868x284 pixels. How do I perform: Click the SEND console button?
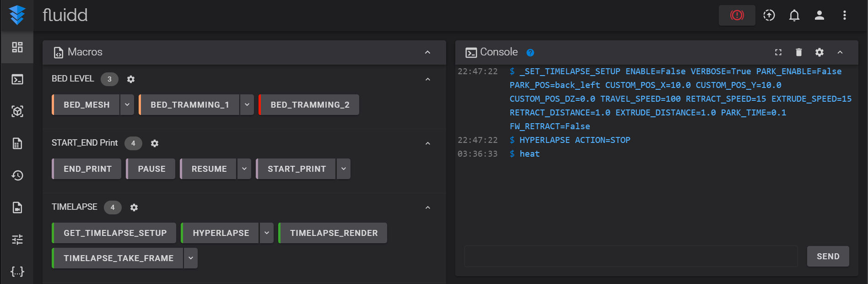(x=828, y=257)
